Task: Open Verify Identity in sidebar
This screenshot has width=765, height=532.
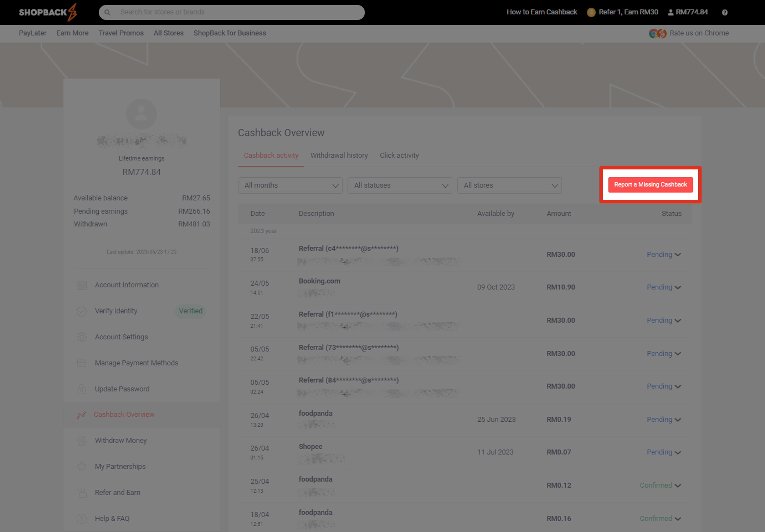Action: point(116,311)
